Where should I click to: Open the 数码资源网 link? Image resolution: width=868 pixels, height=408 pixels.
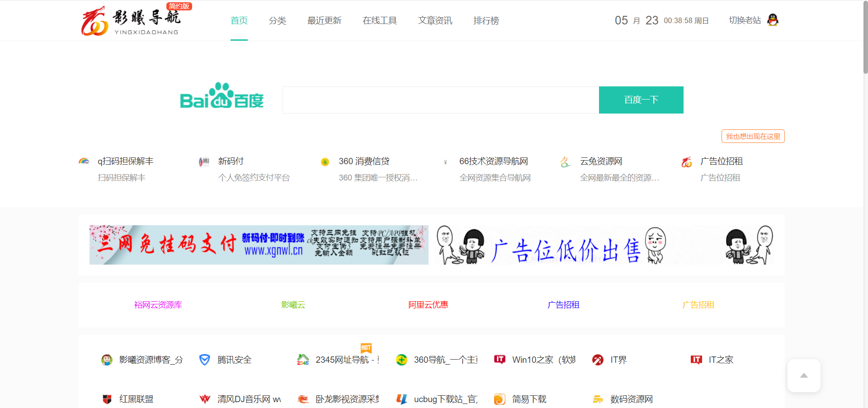632,399
